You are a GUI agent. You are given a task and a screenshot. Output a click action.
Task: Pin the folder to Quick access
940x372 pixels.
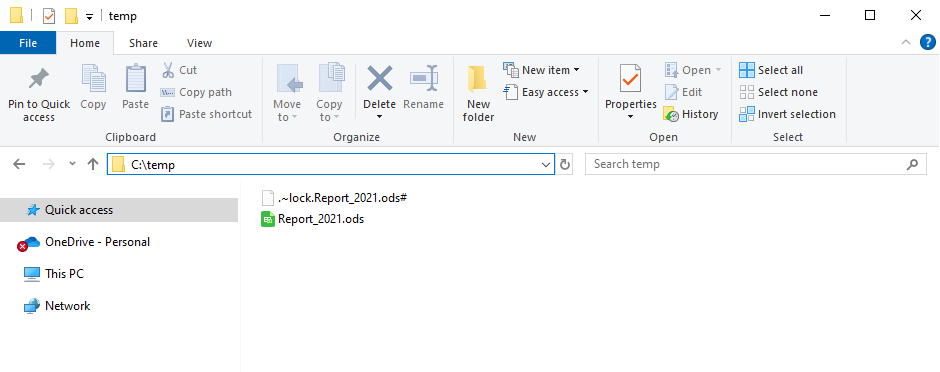coord(39,93)
